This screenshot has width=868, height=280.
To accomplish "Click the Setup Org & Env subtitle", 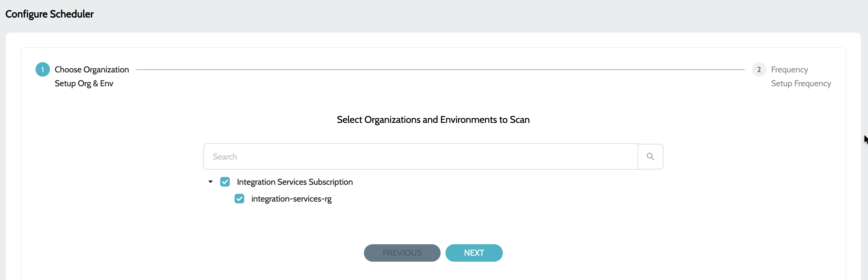I will click(x=84, y=83).
